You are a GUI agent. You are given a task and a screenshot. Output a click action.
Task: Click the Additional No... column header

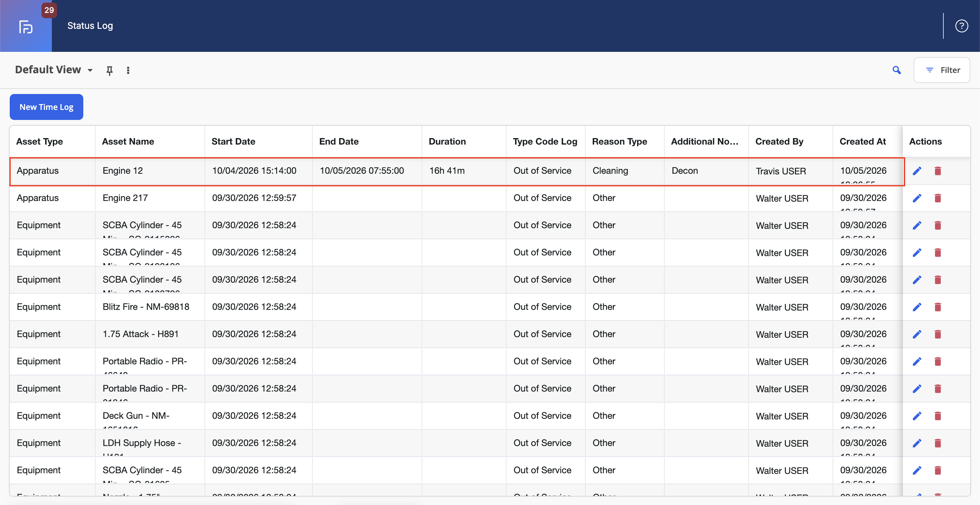(705, 142)
